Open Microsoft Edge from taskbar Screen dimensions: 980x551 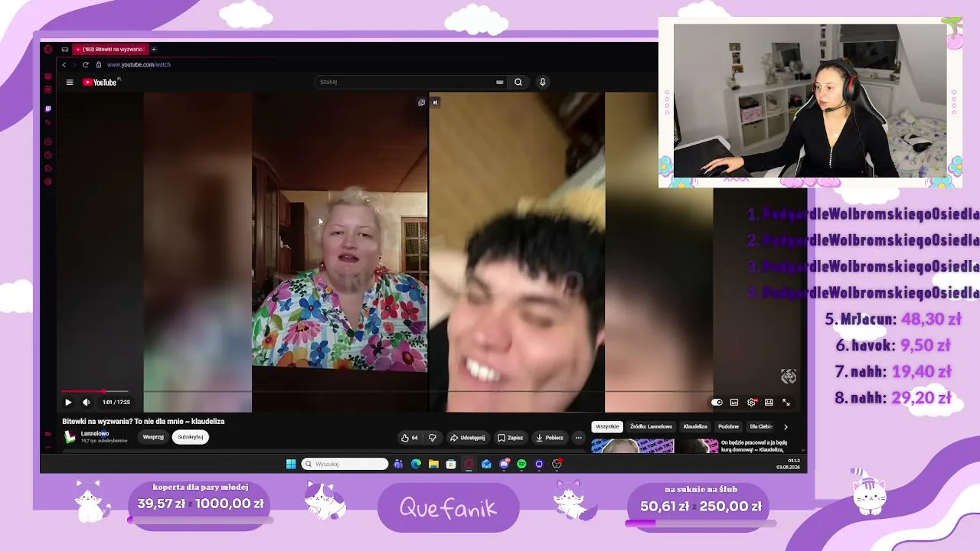416,464
